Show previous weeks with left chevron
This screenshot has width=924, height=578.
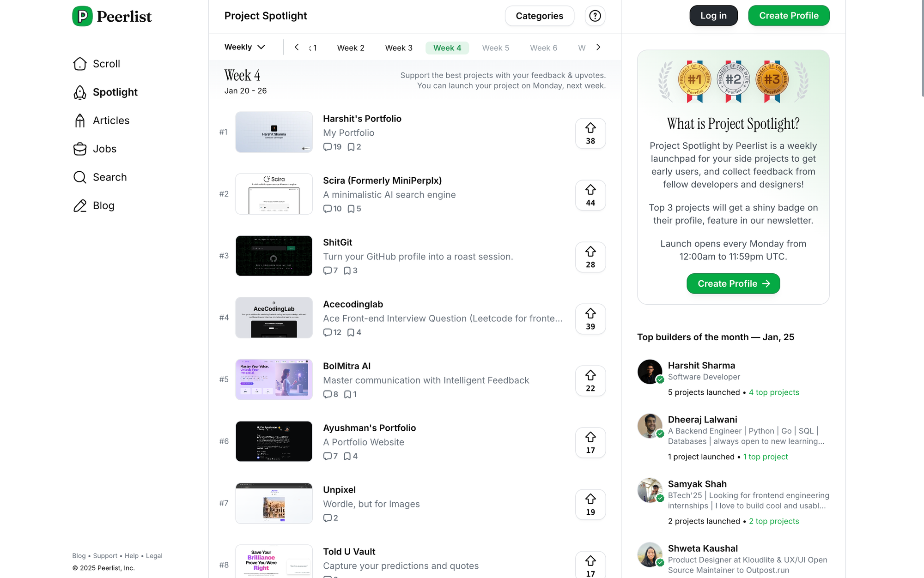(x=297, y=47)
